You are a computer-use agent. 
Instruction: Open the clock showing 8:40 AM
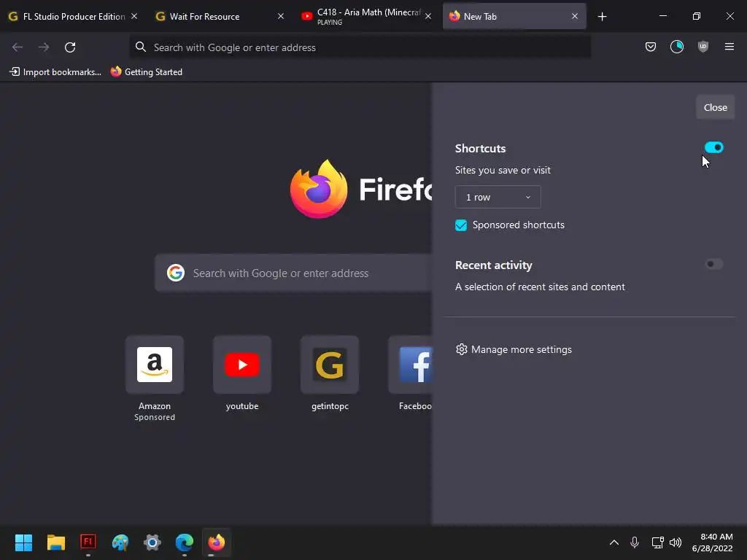click(712, 542)
